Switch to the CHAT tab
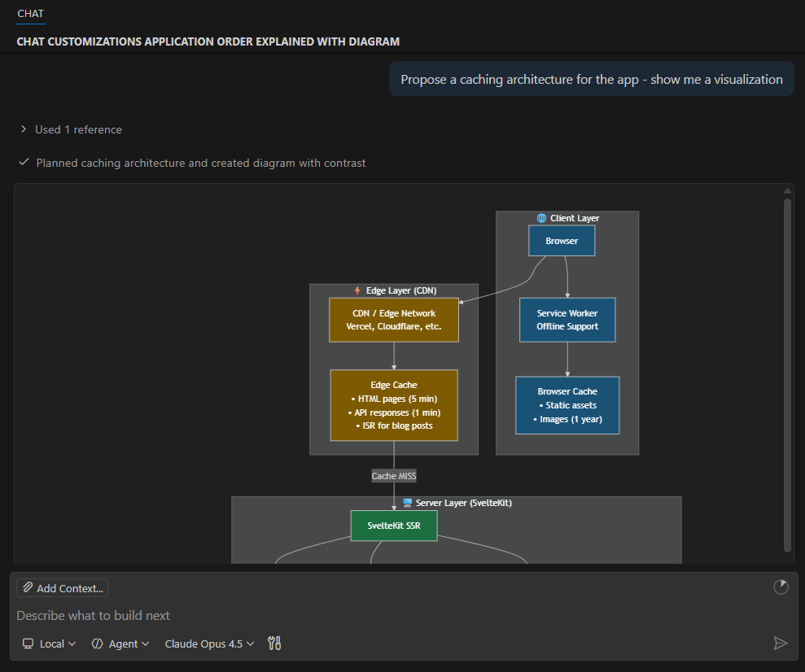Image resolution: width=805 pixels, height=672 pixels. [30, 13]
